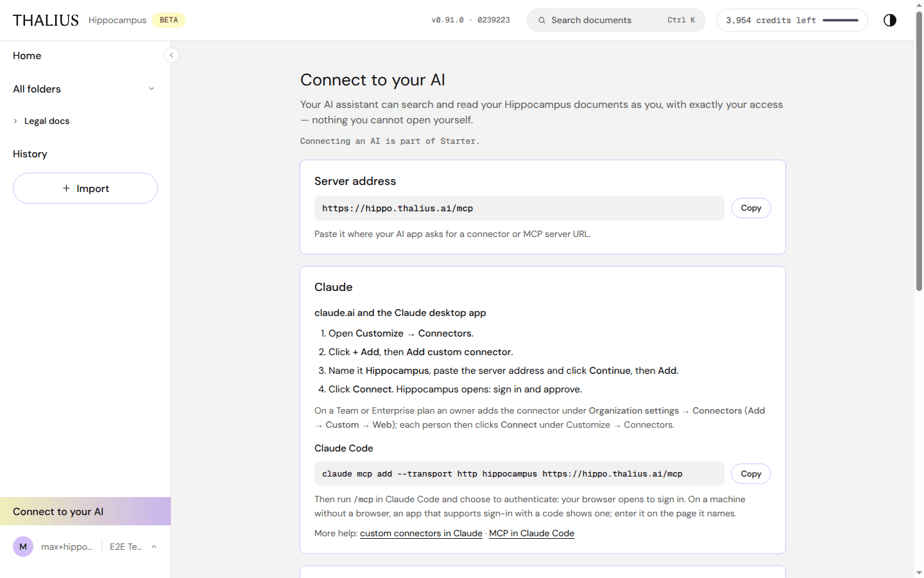This screenshot has width=924, height=578.
Task: Expand the All folders chevron
Action: coord(151,89)
